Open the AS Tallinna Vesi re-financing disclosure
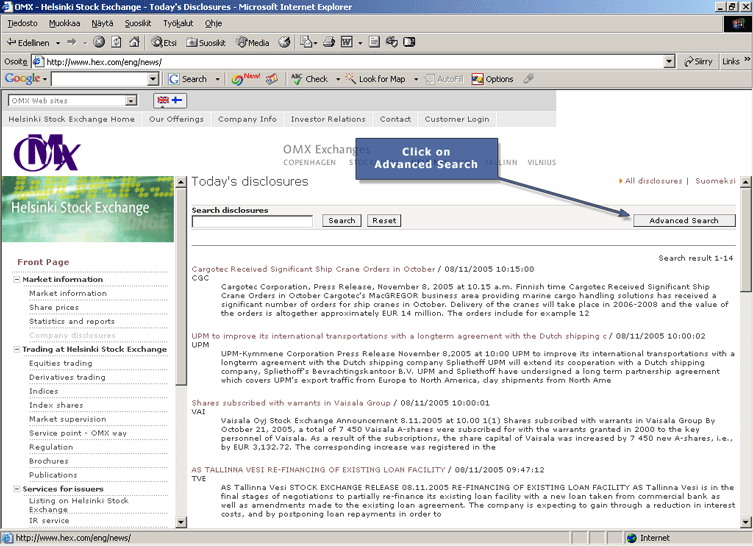The width and height of the screenshot is (753, 547). (318, 470)
